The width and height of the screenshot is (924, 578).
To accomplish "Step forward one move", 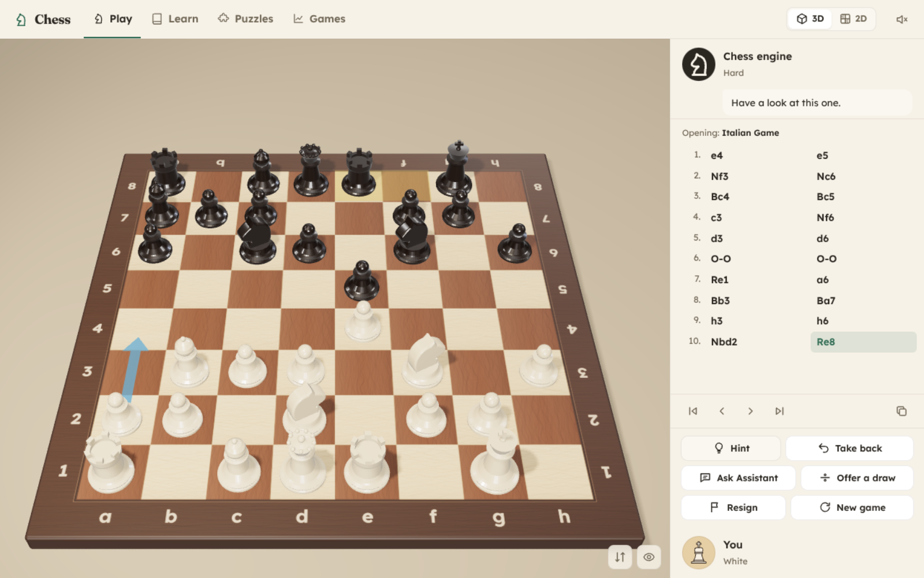I will (x=751, y=411).
